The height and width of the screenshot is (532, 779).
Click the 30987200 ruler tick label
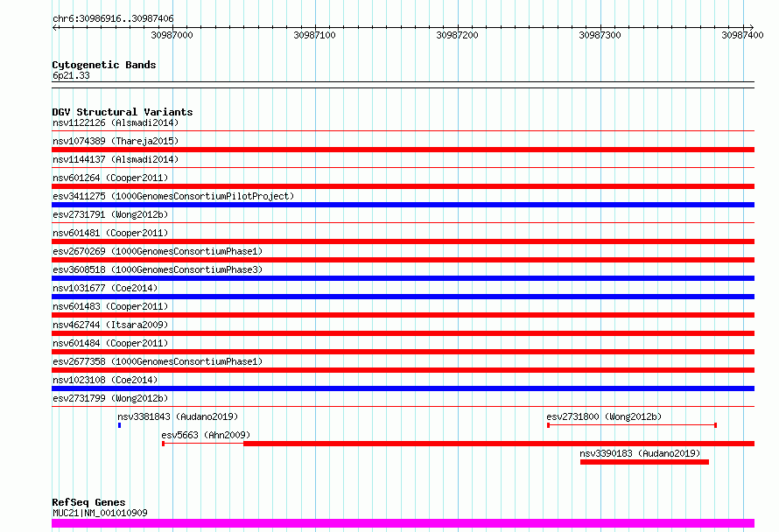457,35
